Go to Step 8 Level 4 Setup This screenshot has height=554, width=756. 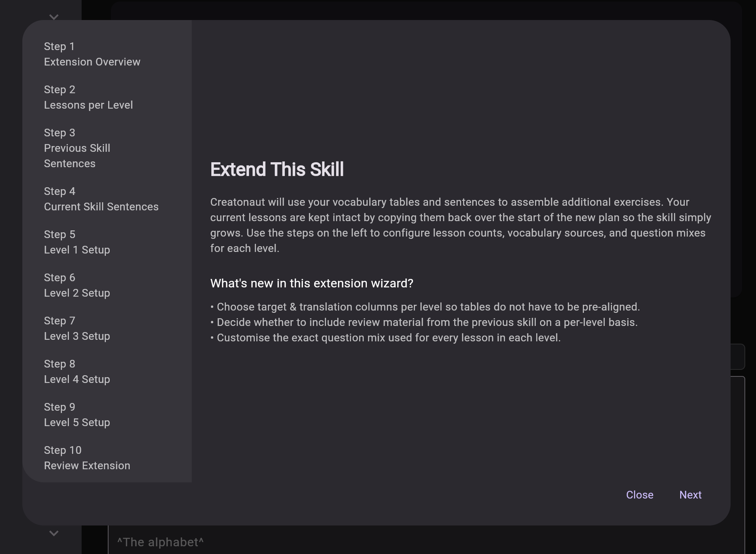click(x=77, y=372)
